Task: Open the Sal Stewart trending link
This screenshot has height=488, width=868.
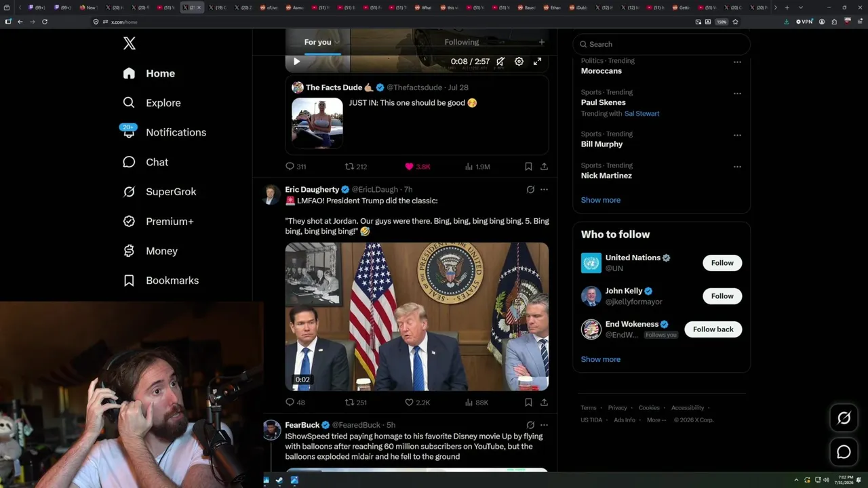Action: [x=642, y=114]
